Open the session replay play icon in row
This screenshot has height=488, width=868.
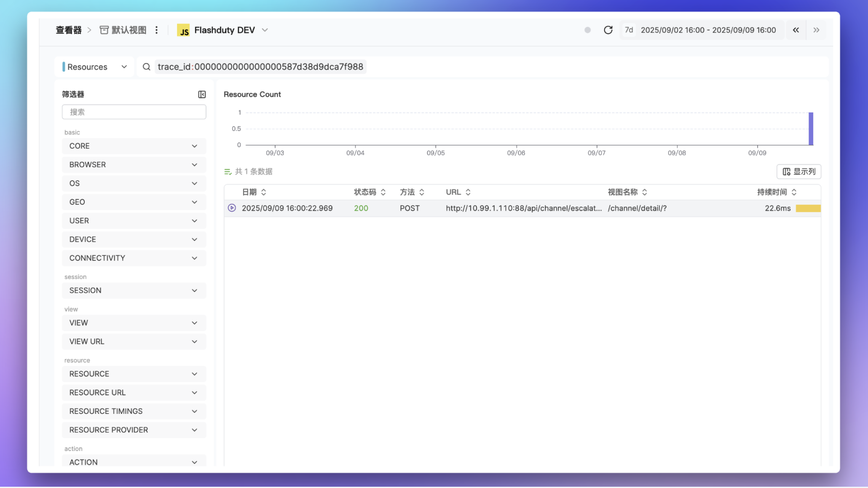(x=232, y=208)
